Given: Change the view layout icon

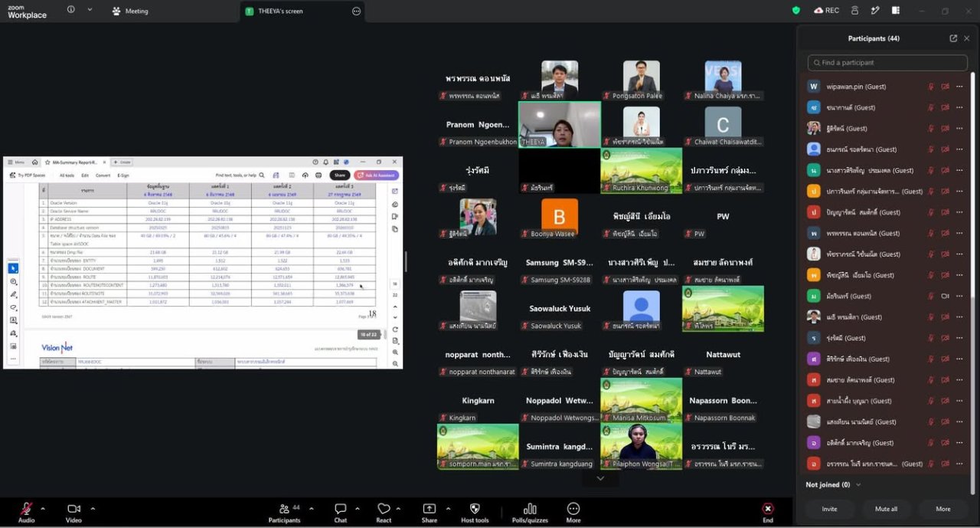Looking at the screenshot, I should click(x=895, y=11).
